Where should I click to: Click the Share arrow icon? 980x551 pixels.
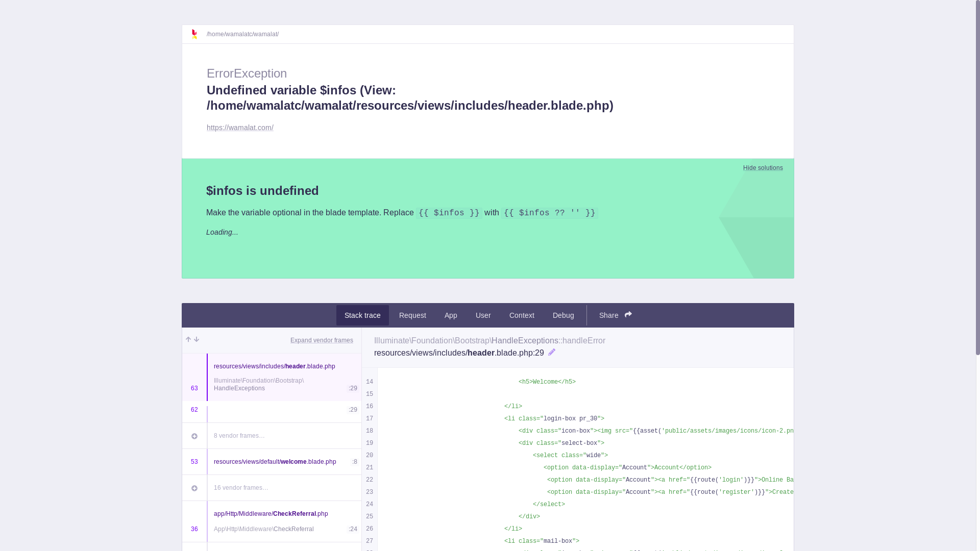[x=628, y=315]
